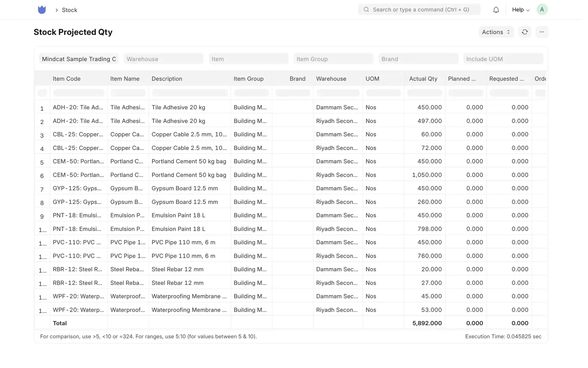Open the three-dots more options menu

pos(542,32)
